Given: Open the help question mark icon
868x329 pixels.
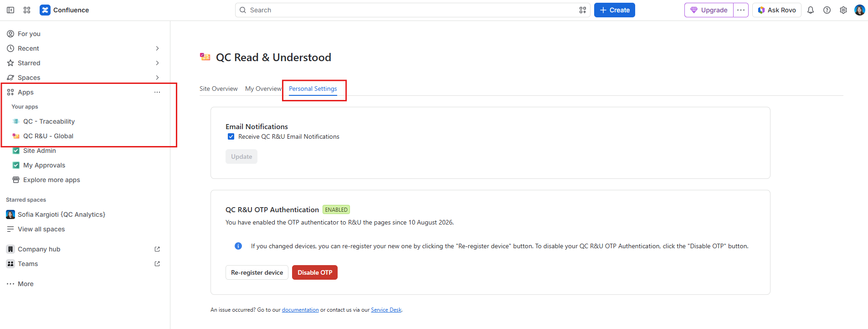Looking at the screenshot, I should click(x=827, y=10).
